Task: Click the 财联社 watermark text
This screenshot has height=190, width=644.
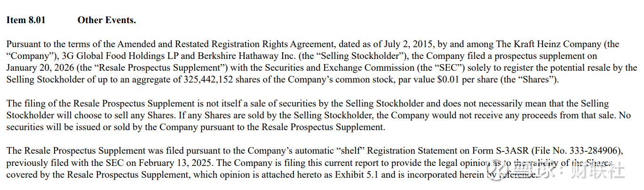Action: tap(598, 169)
